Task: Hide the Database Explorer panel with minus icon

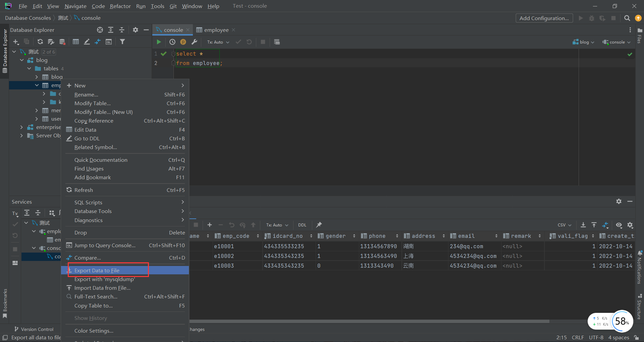Action: pyautogui.click(x=146, y=30)
